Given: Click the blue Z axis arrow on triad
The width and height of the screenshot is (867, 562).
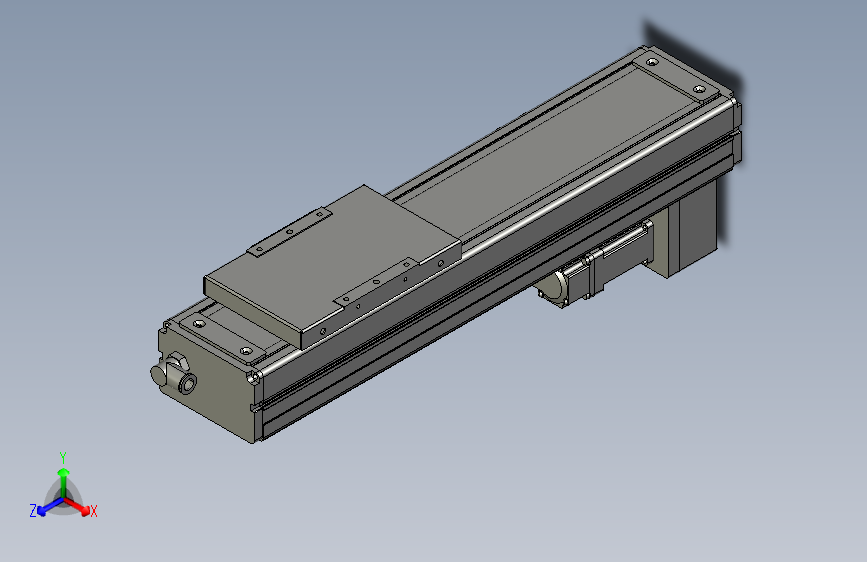Looking at the screenshot, I should point(50,507).
